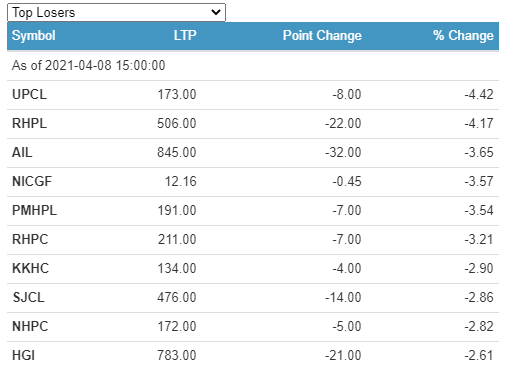
Task: Open the HGI symbol link
Action: tap(23, 356)
